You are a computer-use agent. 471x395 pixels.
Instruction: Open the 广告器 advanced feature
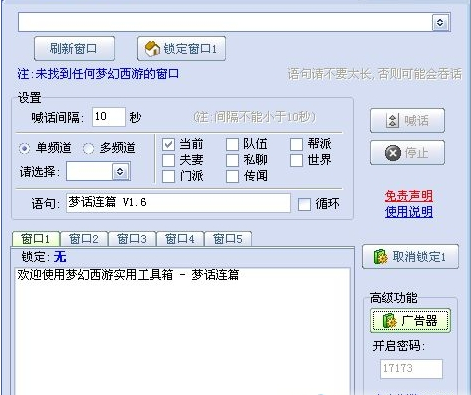[410, 321]
